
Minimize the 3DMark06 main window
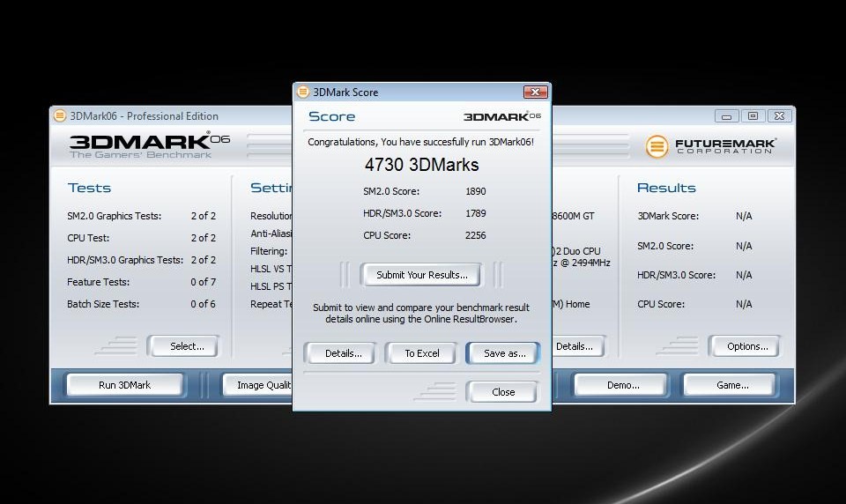click(x=726, y=116)
